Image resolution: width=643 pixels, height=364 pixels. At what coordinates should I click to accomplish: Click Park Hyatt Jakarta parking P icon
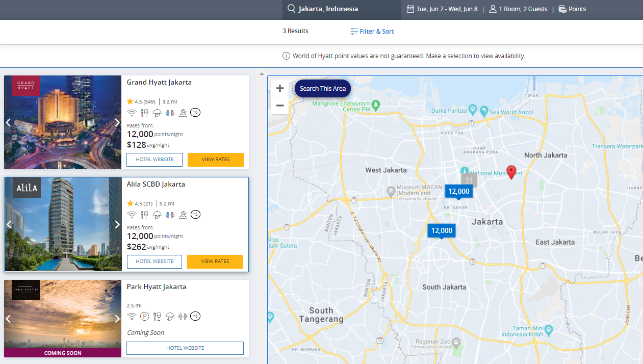pyautogui.click(x=144, y=317)
